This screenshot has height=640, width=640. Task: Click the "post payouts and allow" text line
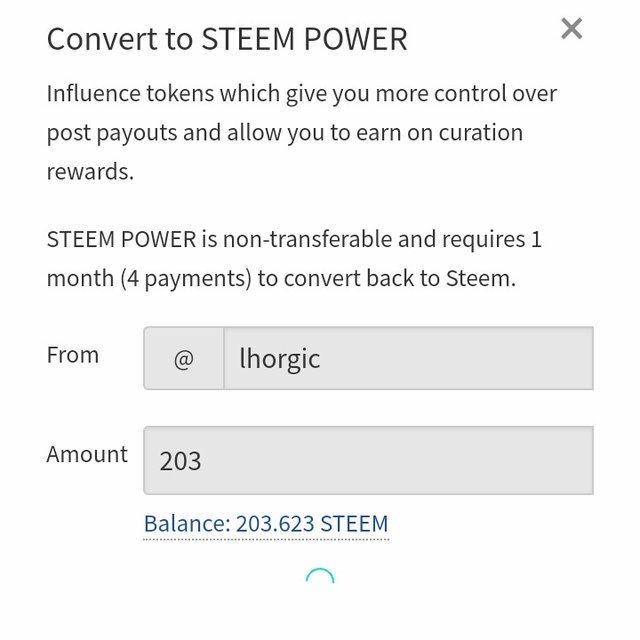pos(284,133)
